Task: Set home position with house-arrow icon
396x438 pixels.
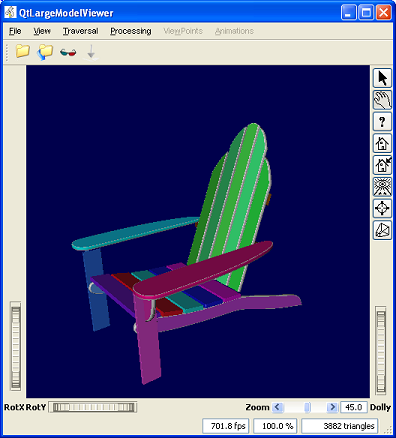Action: click(x=382, y=165)
